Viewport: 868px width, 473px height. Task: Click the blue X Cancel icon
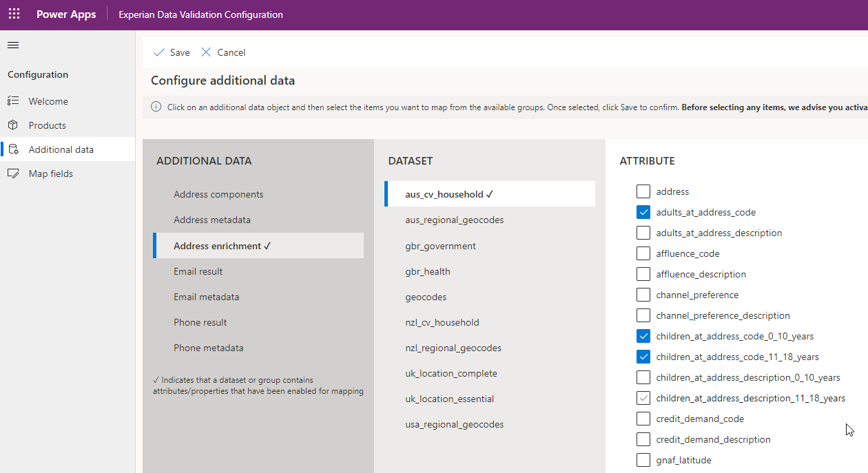[x=205, y=52]
